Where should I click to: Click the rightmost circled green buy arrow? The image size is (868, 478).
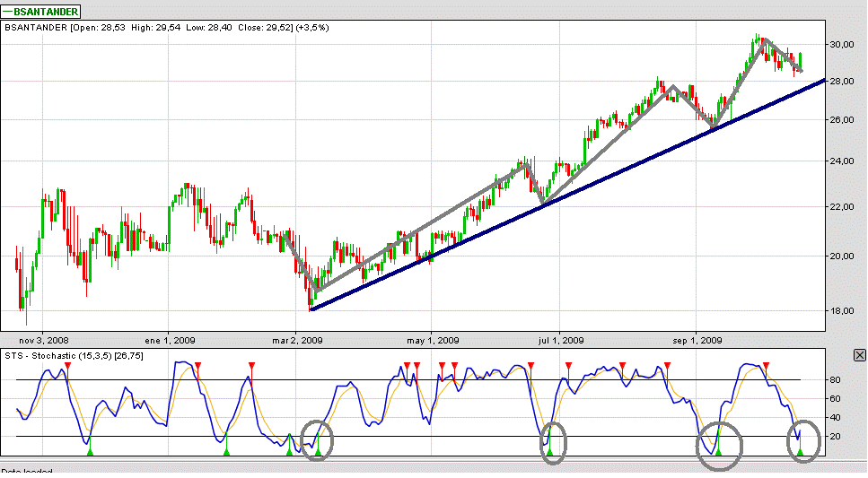pos(799,451)
